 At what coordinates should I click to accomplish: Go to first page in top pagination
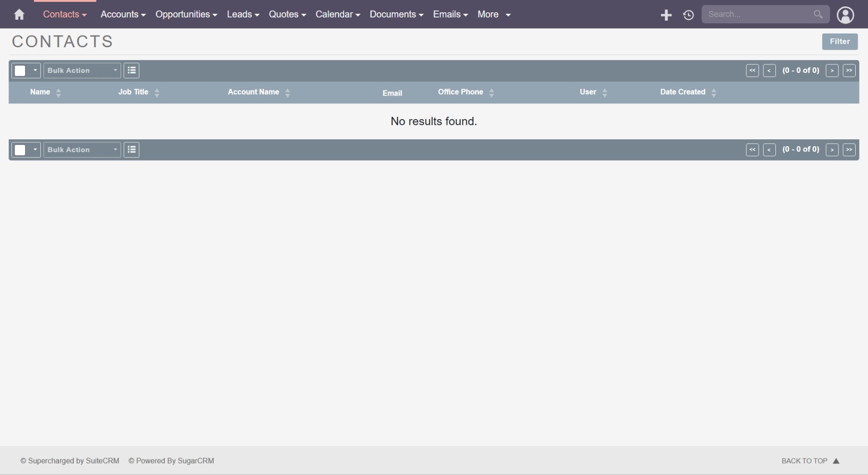[x=752, y=70]
